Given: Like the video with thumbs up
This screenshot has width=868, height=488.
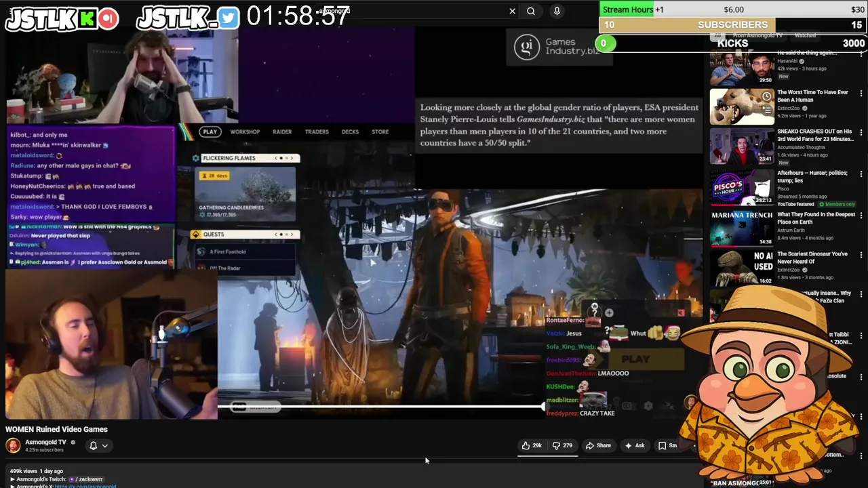Looking at the screenshot, I should (x=532, y=445).
